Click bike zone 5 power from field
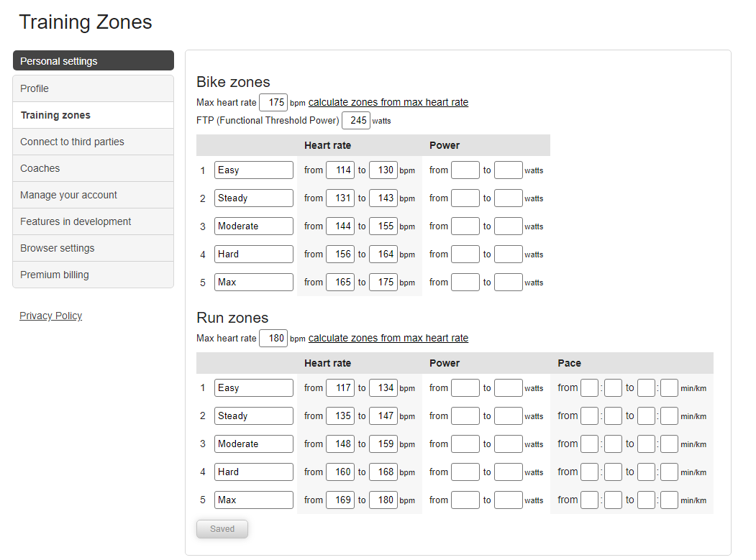Viewport: 756px width, 560px height. (x=465, y=282)
